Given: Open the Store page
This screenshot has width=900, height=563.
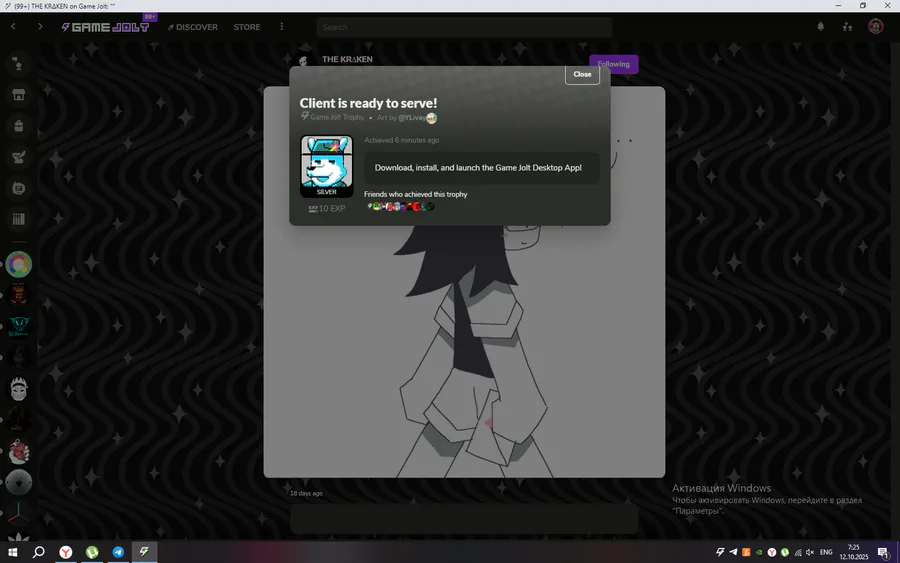Looking at the screenshot, I should [247, 27].
